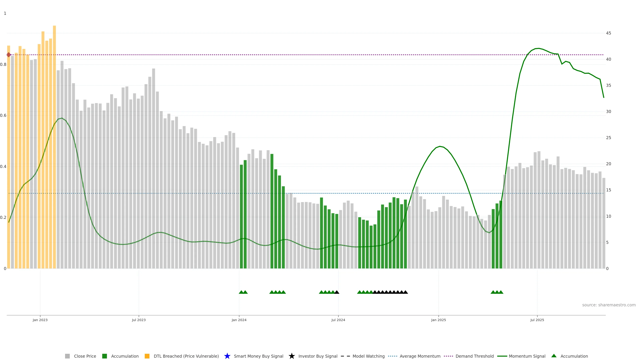Click the Jul 2025 x-axis label
The image size is (644, 362).
[537, 320]
